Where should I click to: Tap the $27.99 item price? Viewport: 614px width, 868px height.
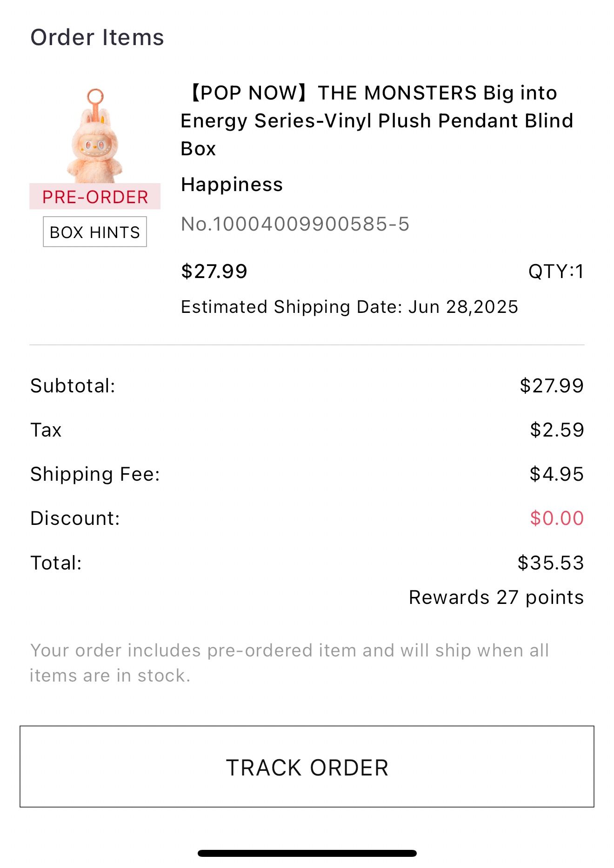(x=214, y=271)
